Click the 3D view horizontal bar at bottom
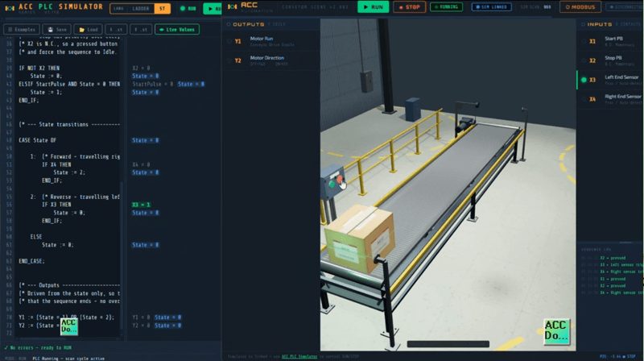This screenshot has width=644, height=361. pyautogui.click(x=448, y=344)
